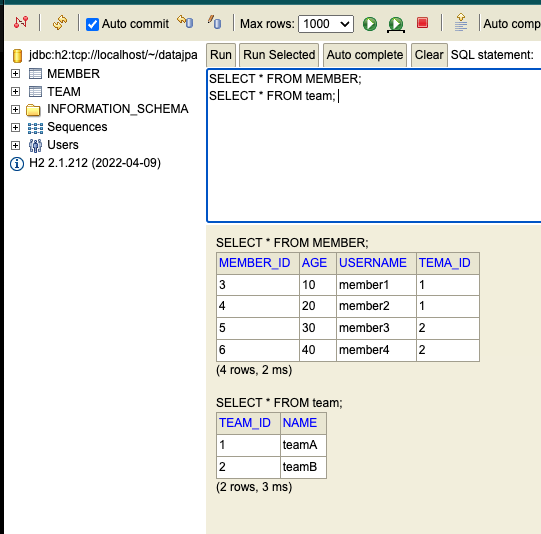Click the AGE value 30 cell

tap(318, 328)
